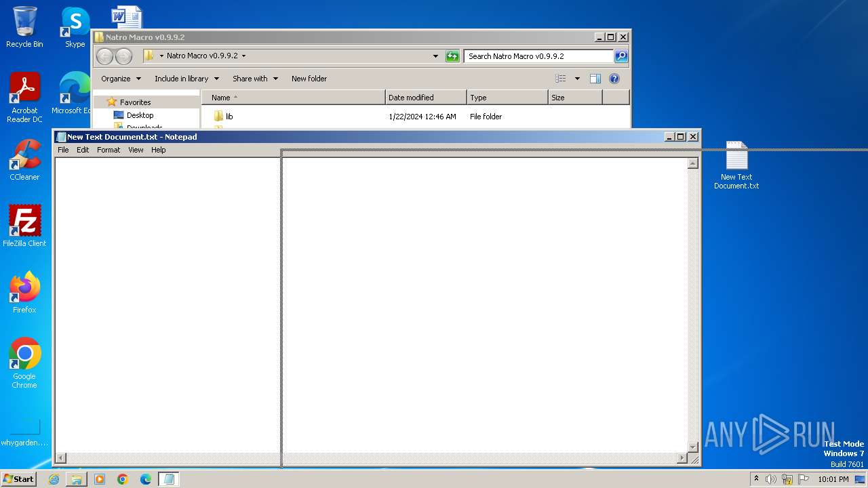Open Explorer help question mark icon

click(614, 79)
